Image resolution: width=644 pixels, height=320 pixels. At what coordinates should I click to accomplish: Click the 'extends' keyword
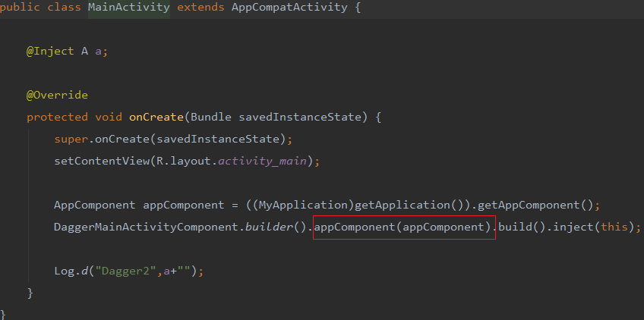tap(200, 8)
